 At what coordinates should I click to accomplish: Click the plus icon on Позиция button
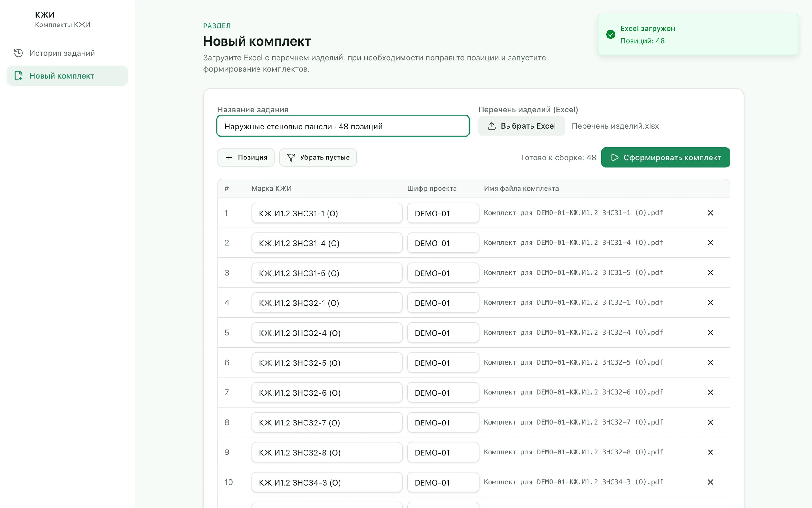(x=229, y=158)
